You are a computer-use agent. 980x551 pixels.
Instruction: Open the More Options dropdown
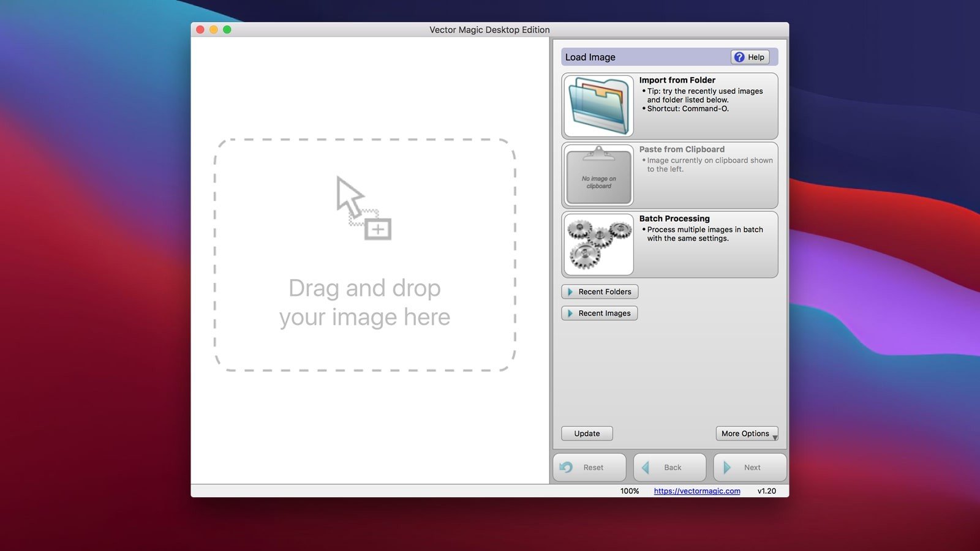tap(746, 433)
